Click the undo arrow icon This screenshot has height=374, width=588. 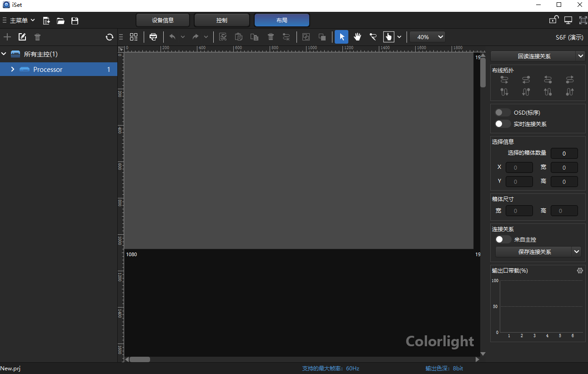pyautogui.click(x=172, y=37)
